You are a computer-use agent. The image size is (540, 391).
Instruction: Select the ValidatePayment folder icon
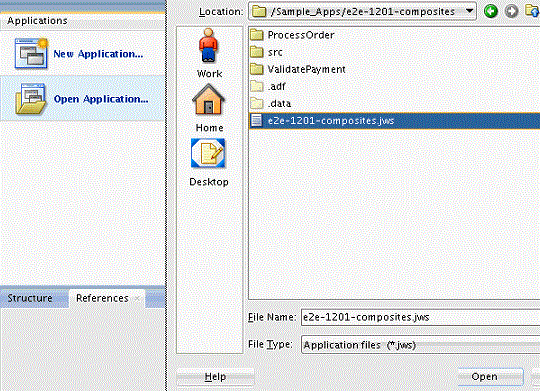(x=257, y=69)
